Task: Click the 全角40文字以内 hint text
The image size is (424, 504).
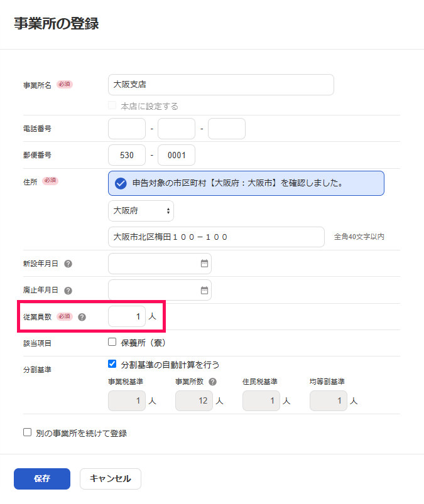Action: (x=359, y=237)
